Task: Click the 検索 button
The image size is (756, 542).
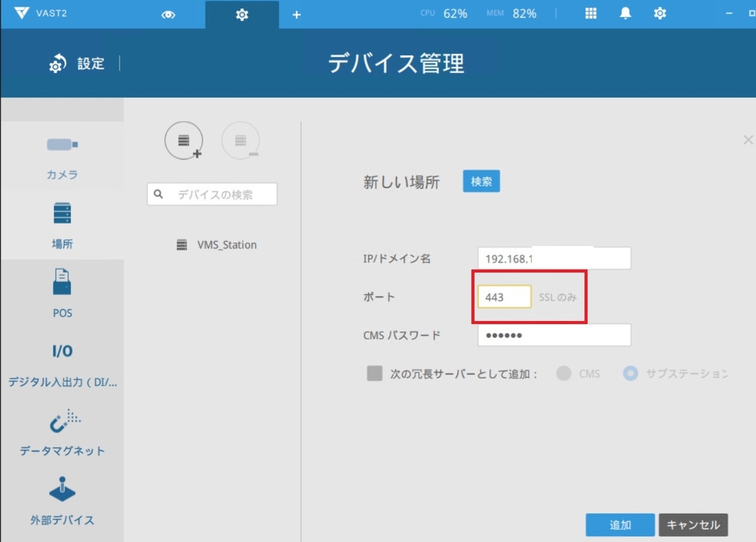Action: pos(481,181)
